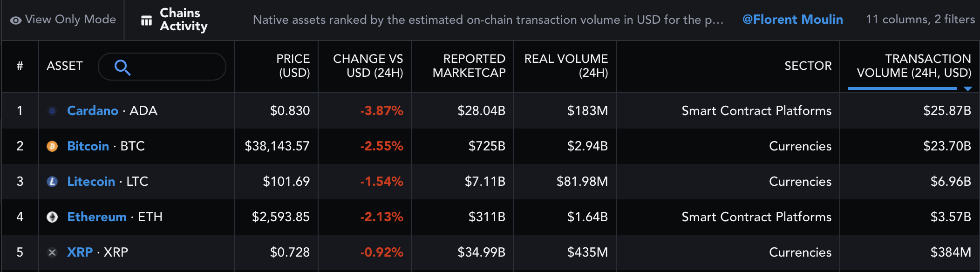Click the Ethereum coin icon
This screenshot has width=980, height=272.
(x=53, y=217)
